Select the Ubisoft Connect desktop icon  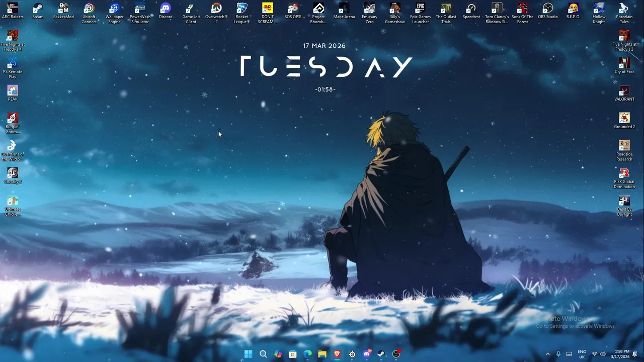[89, 13]
